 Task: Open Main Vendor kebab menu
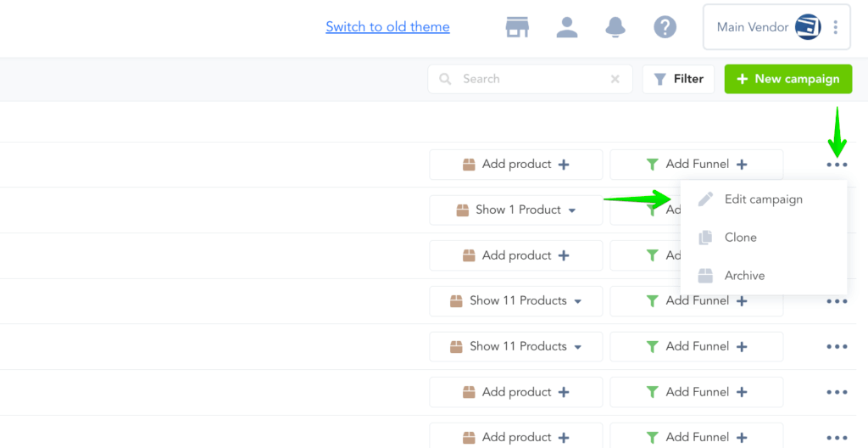(x=836, y=27)
